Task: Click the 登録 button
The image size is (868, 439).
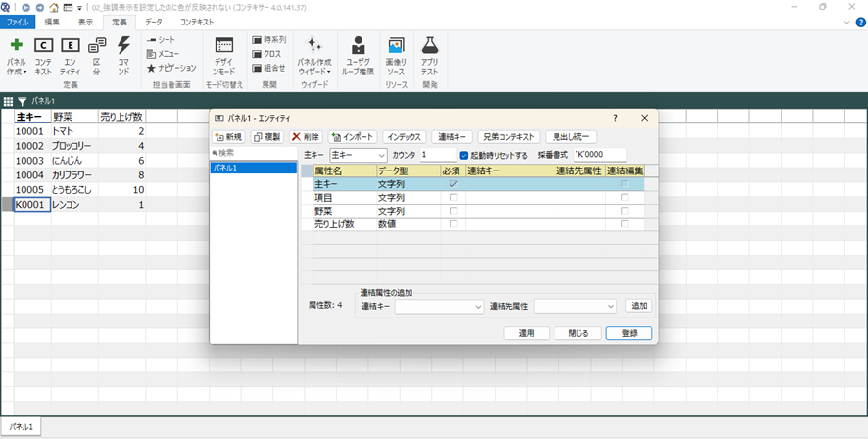Action: pos(628,333)
